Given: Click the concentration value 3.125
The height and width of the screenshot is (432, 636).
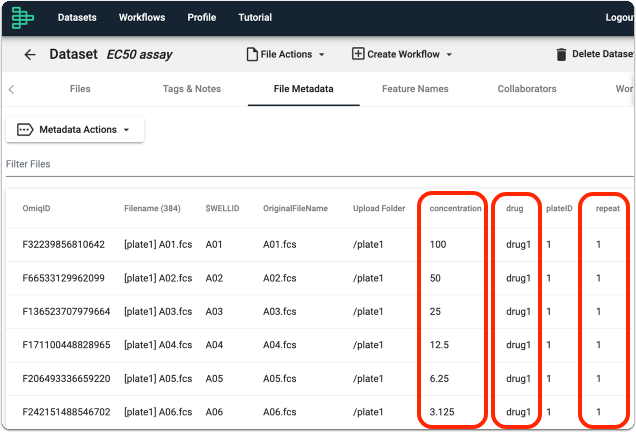Looking at the screenshot, I should click(442, 412).
